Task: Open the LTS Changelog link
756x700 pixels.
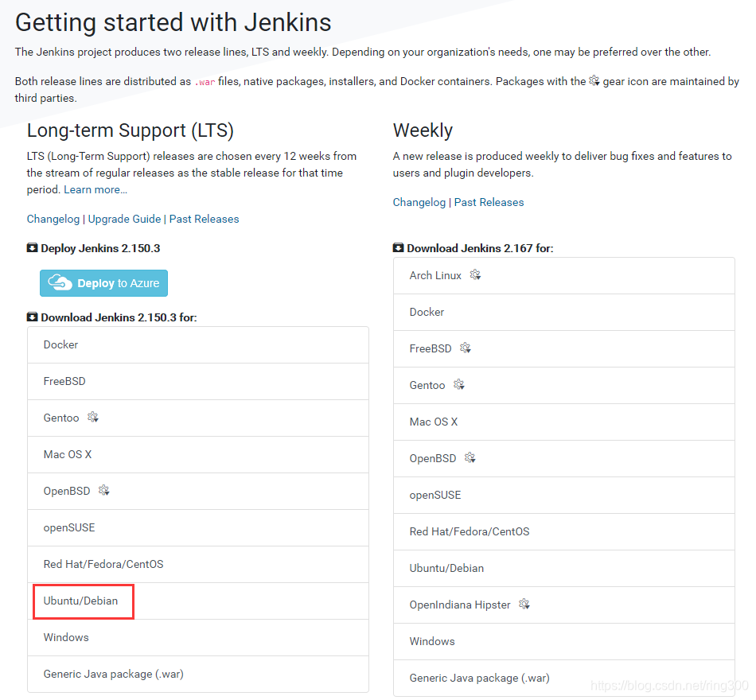Action: pos(53,219)
